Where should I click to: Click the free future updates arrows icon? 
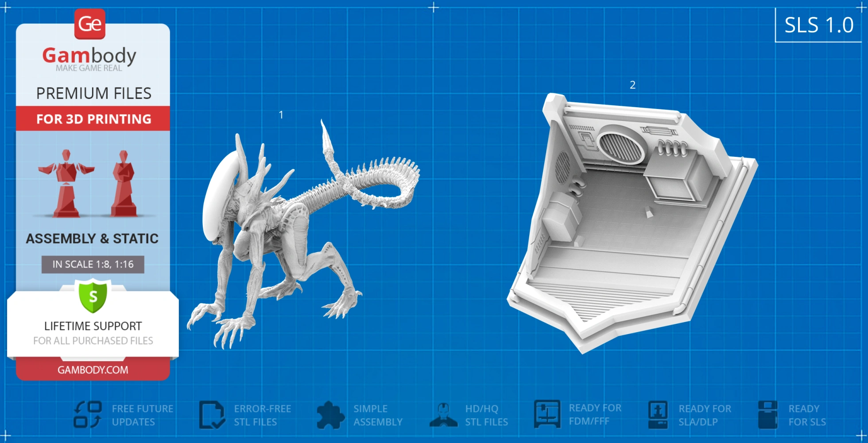87,414
